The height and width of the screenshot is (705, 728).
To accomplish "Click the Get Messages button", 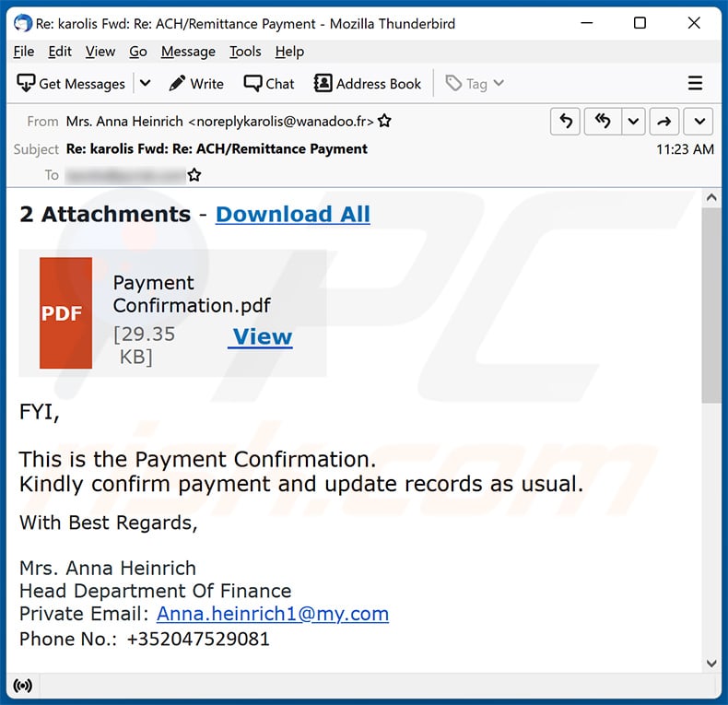I will click(71, 84).
